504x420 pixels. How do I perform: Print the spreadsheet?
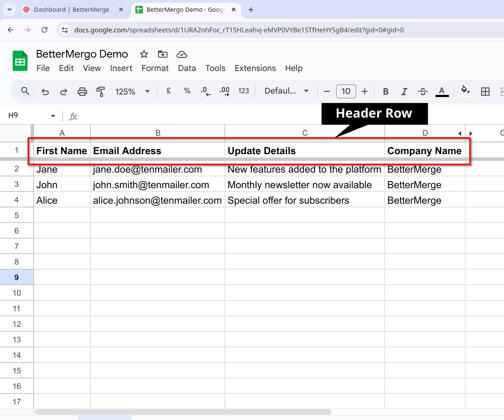(x=82, y=92)
